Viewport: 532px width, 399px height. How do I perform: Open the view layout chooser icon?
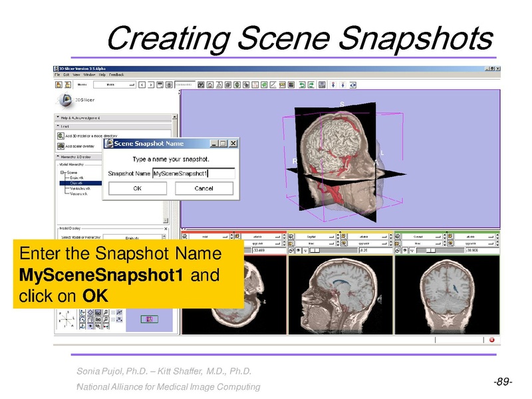pyautogui.click(x=322, y=84)
